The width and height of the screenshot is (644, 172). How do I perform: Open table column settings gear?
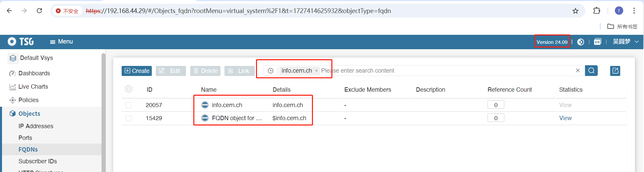coord(129,89)
